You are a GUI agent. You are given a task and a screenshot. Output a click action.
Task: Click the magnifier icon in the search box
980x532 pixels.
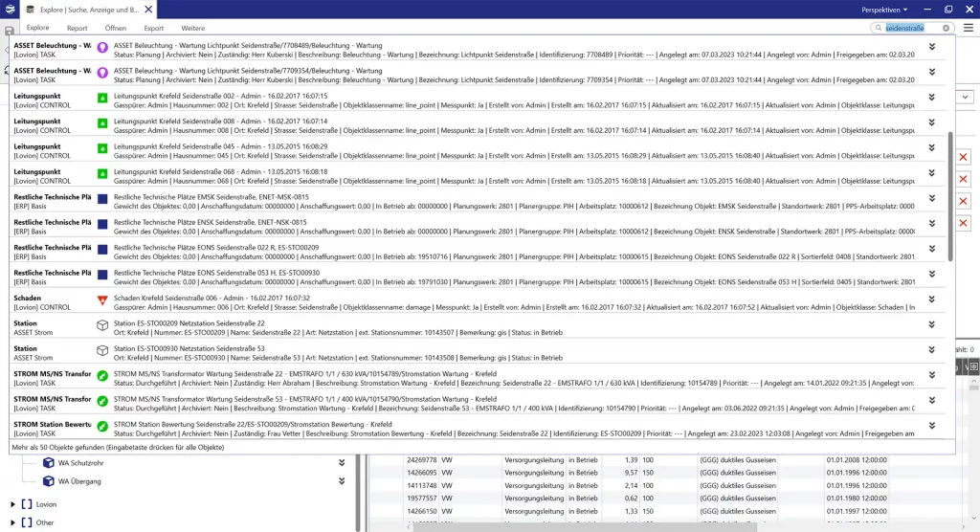(x=879, y=29)
